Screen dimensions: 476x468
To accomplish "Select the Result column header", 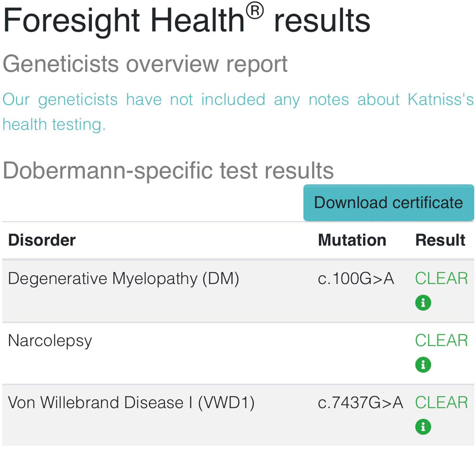I will point(440,240).
